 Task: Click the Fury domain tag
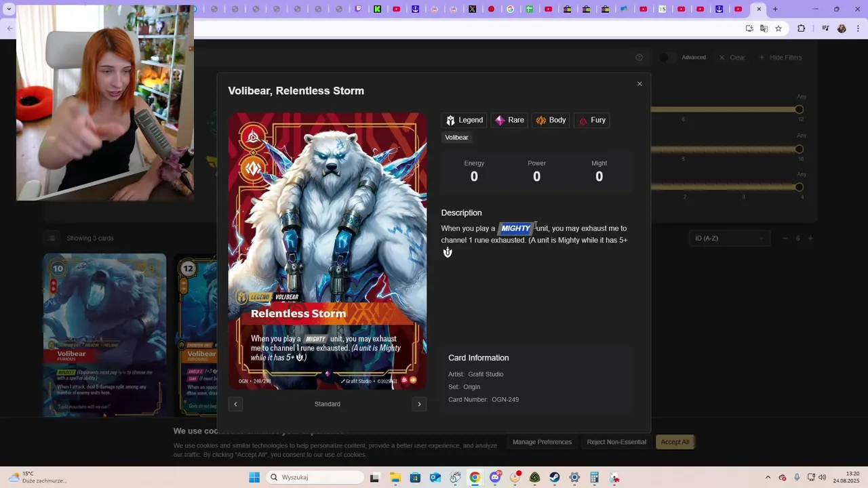(x=591, y=120)
